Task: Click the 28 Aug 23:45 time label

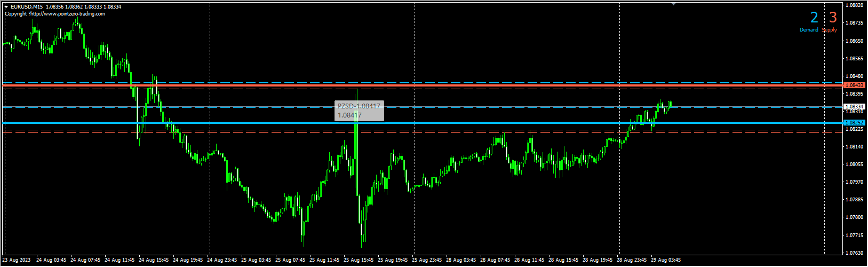Action: (x=632, y=261)
